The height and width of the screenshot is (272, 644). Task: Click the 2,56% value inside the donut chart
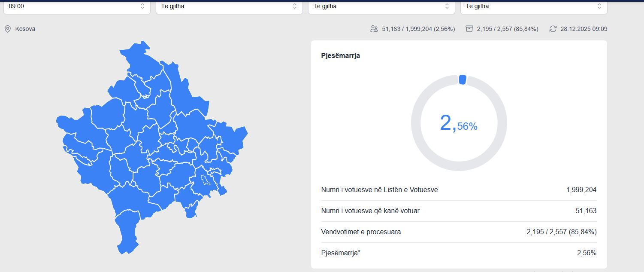[x=459, y=124]
